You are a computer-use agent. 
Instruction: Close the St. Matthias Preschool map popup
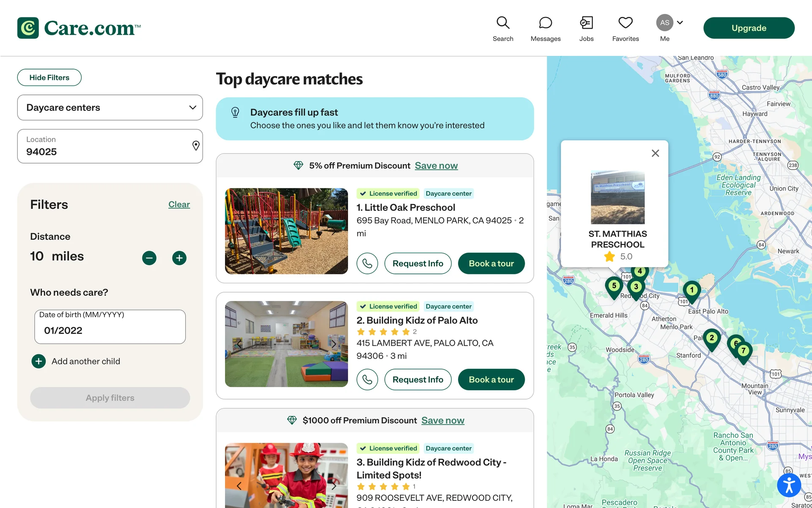point(655,153)
